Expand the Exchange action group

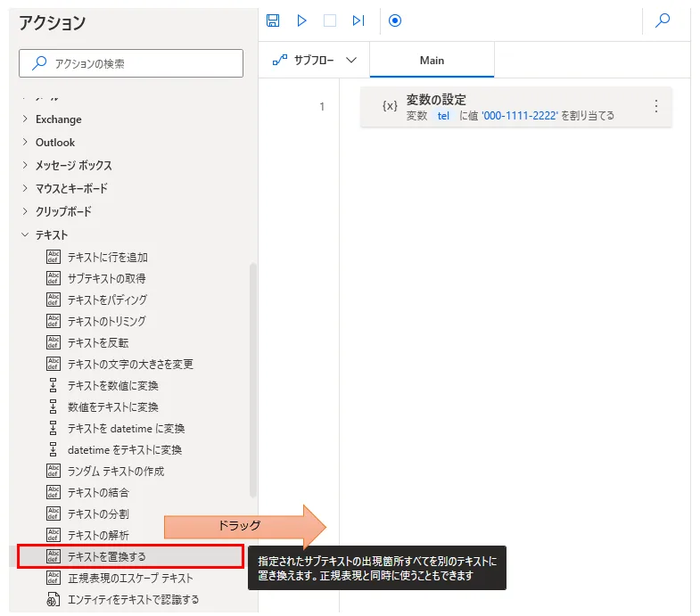58,119
